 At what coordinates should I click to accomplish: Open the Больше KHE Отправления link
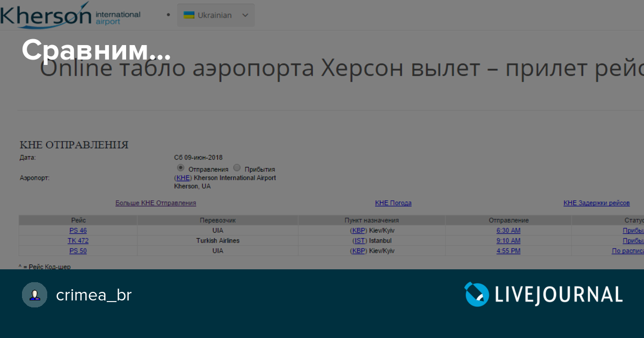(x=156, y=203)
